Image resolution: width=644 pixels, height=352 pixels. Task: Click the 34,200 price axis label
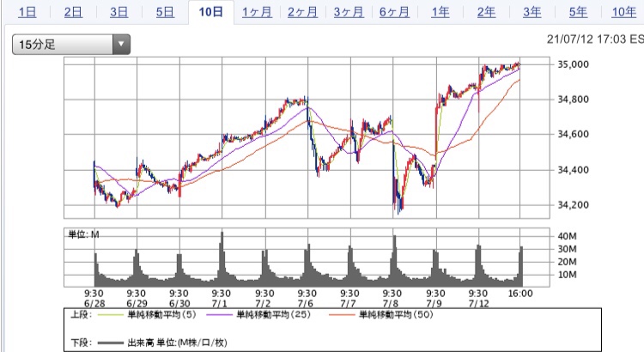(x=573, y=204)
